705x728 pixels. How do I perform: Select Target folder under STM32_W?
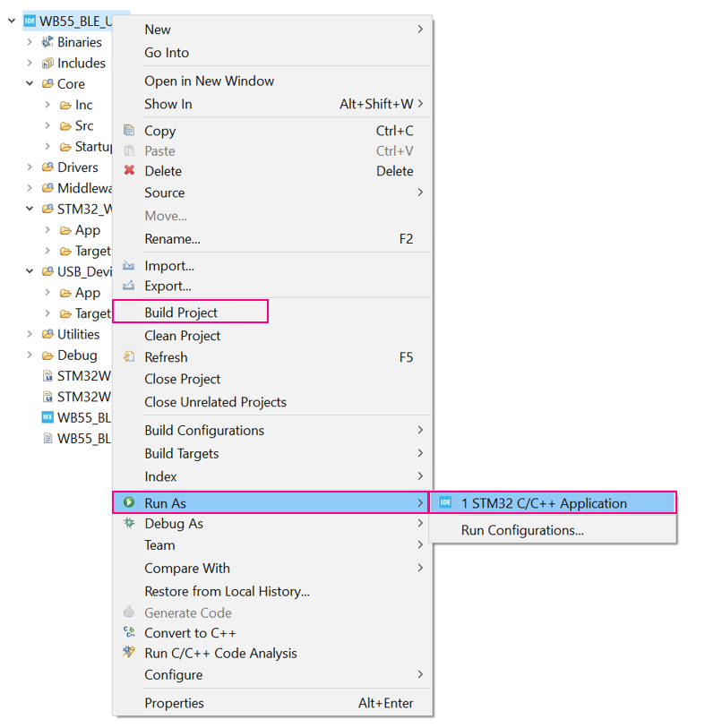point(85,251)
